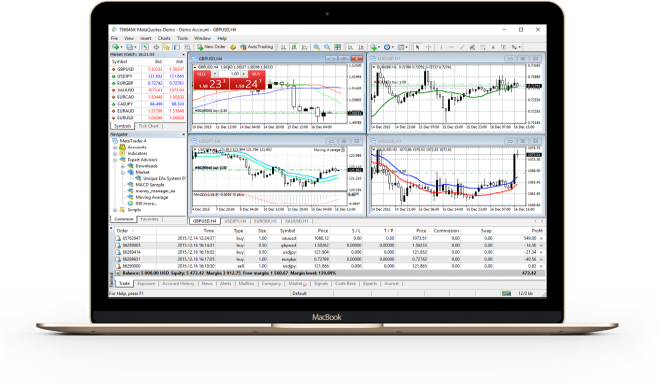Toggle the Terminal panel toolbar icon
Image resolution: width=660 pixels, height=384 pixels.
coord(177,47)
